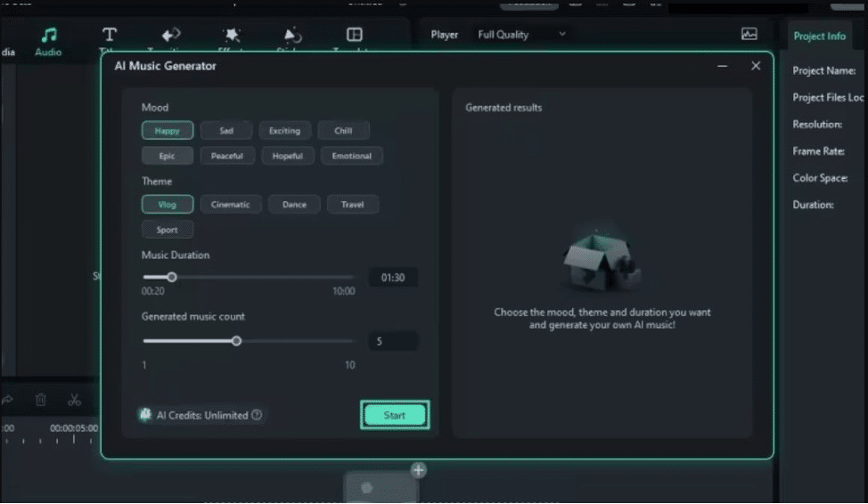Select the Hopeful mood
Viewport: 868px width, 504px height.
[287, 156]
